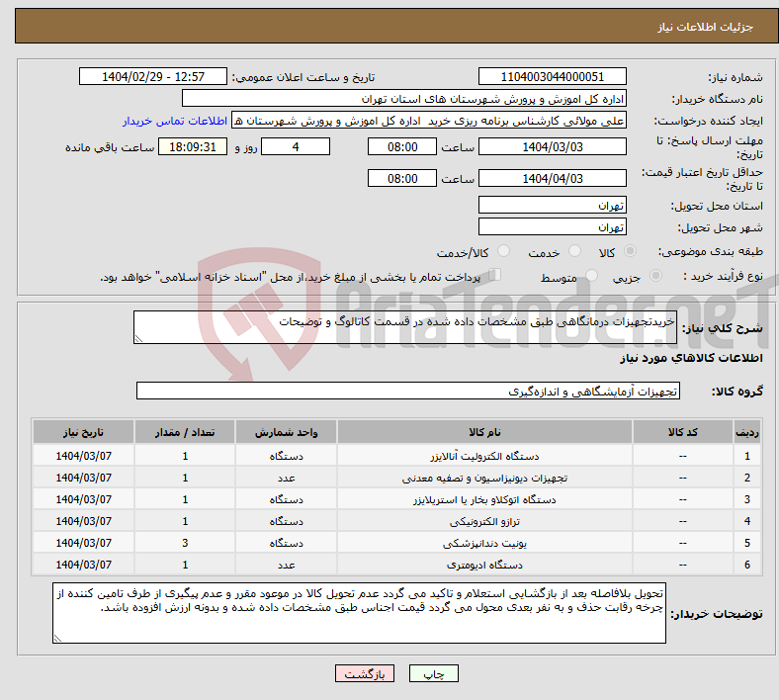Select the کالا radio button
The image size is (779, 700).
630,251
